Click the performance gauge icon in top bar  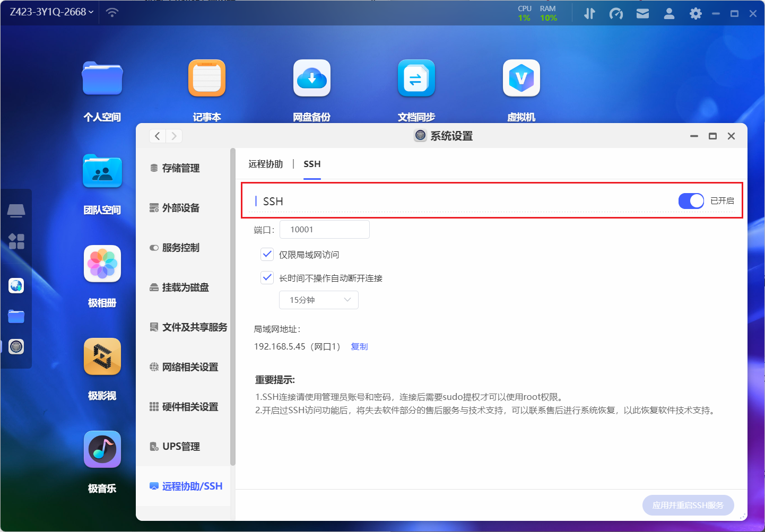[616, 13]
